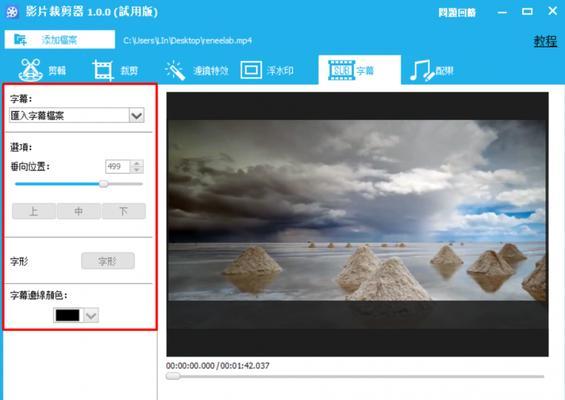The height and width of the screenshot is (400, 565).
Task: Set subtitle position to 上 (top)
Action: click(34, 211)
